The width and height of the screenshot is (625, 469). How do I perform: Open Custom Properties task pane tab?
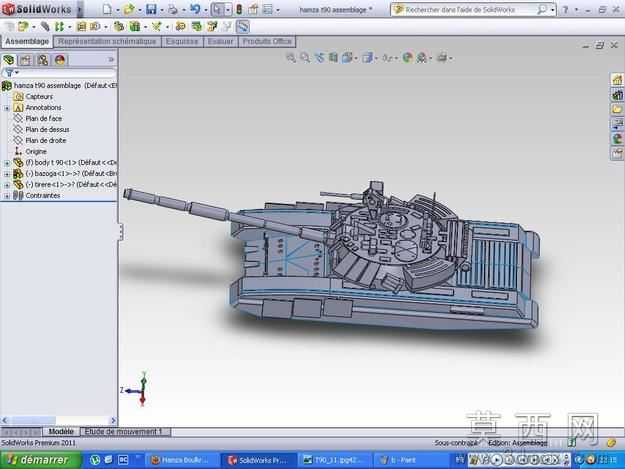pos(617,153)
